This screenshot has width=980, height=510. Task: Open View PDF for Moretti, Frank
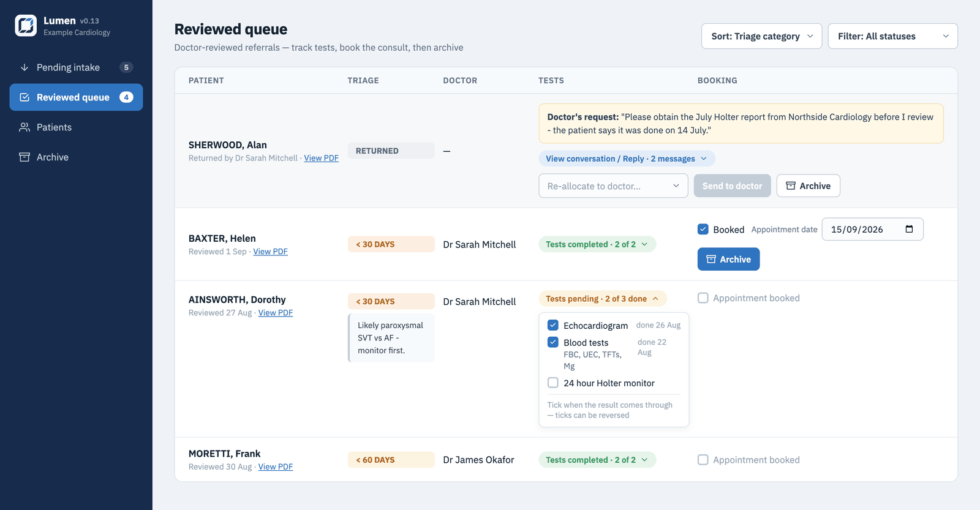[x=276, y=467]
